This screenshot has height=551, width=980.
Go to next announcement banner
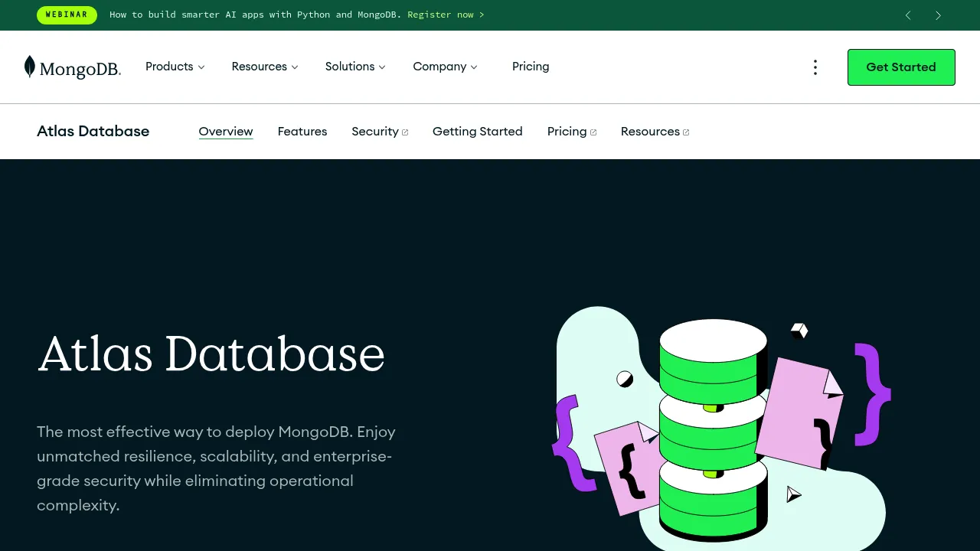[938, 15]
